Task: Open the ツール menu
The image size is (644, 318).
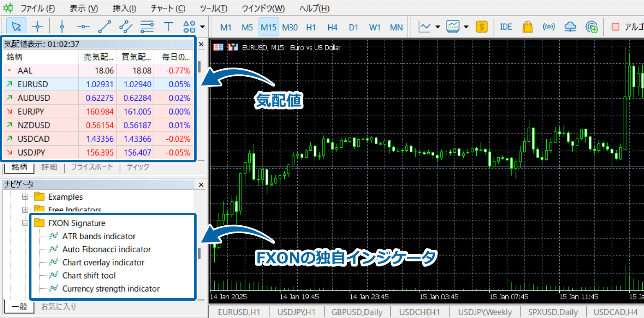Action: (x=213, y=8)
